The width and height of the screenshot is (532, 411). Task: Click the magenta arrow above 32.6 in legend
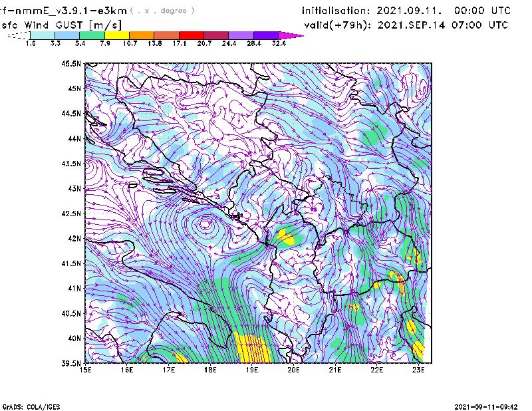point(291,35)
